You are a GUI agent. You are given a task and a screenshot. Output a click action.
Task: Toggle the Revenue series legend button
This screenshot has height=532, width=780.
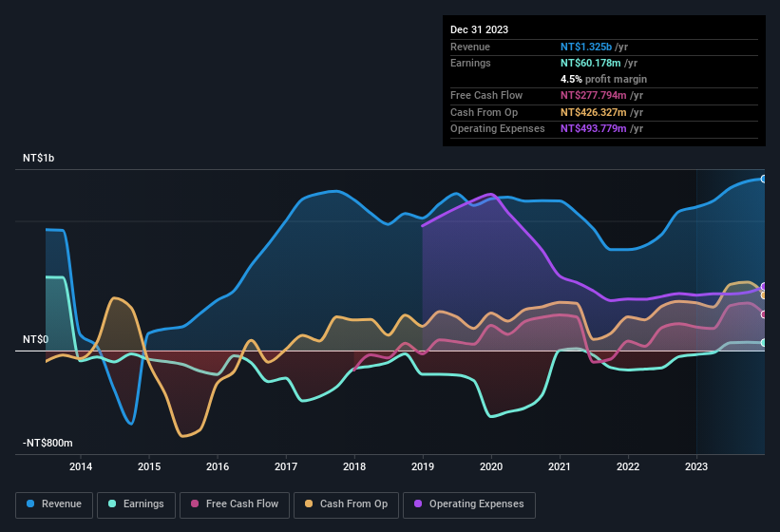(x=54, y=504)
